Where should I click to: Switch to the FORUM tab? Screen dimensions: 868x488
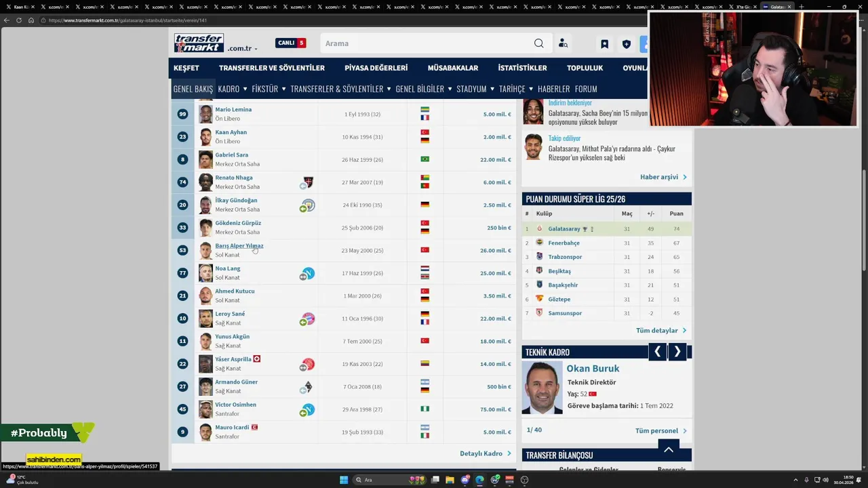[586, 89]
